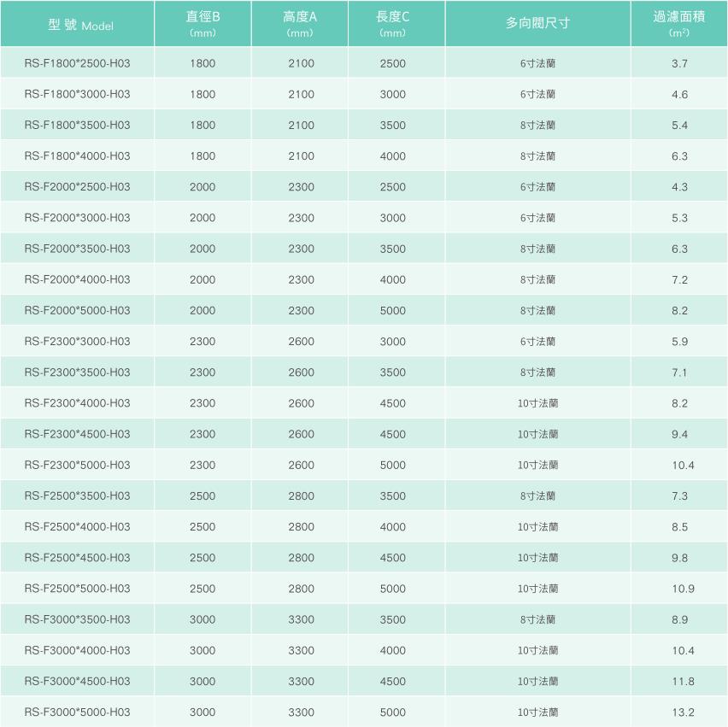Select model RS-F3000*3500-H03
The image size is (728, 727).
tap(77, 619)
